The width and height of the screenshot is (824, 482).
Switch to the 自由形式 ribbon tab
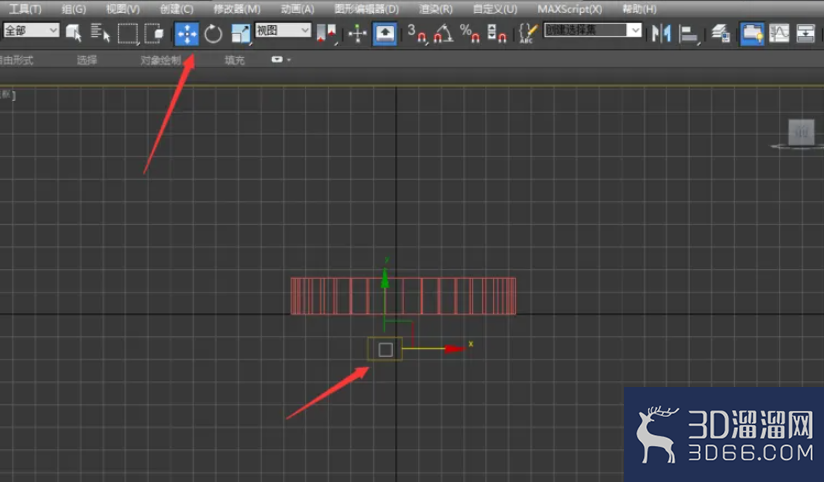pos(16,60)
